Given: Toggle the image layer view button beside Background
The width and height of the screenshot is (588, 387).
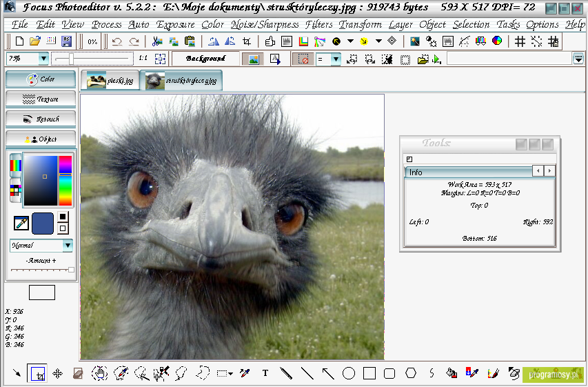Looking at the screenshot, I should coord(253,59).
